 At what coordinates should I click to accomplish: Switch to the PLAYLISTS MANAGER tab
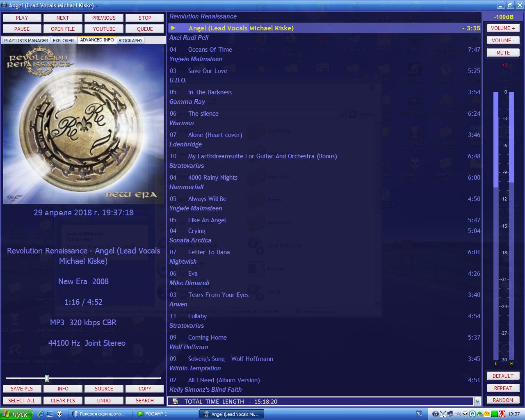click(x=26, y=41)
